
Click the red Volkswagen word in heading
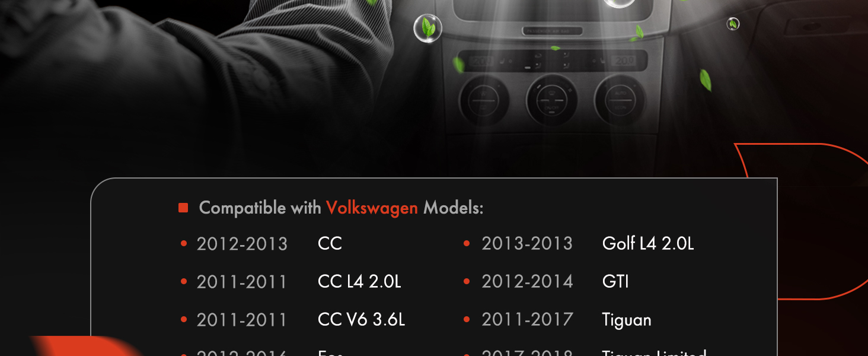coord(372,208)
